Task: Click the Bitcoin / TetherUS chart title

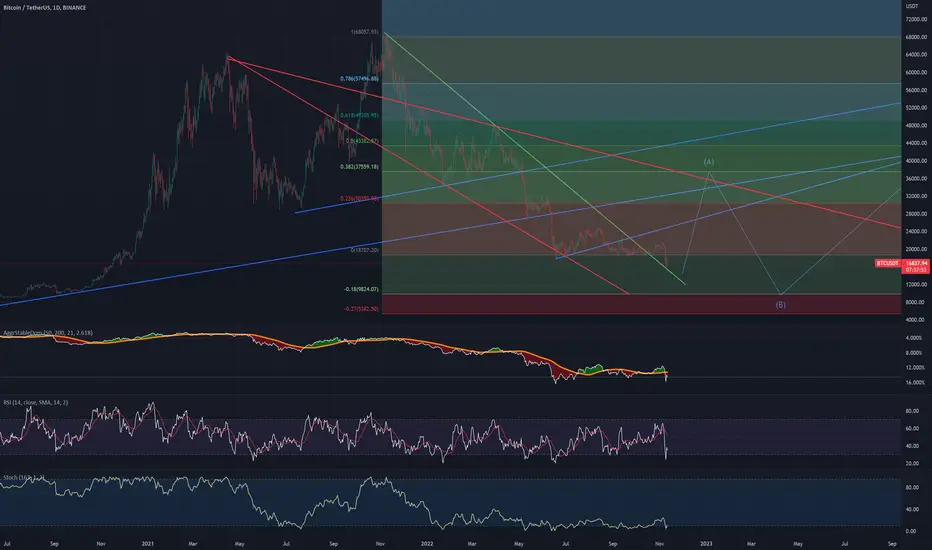Action: click(x=45, y=8)
